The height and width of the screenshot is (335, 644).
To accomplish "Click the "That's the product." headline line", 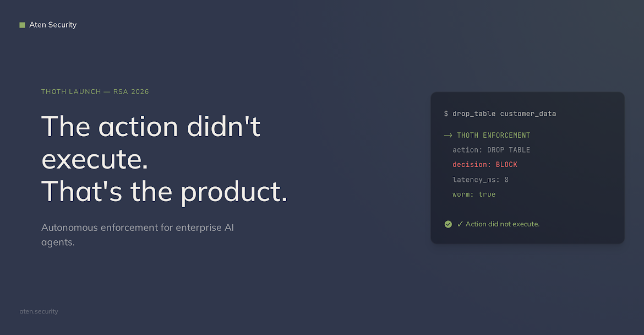I will pos(164,191).
